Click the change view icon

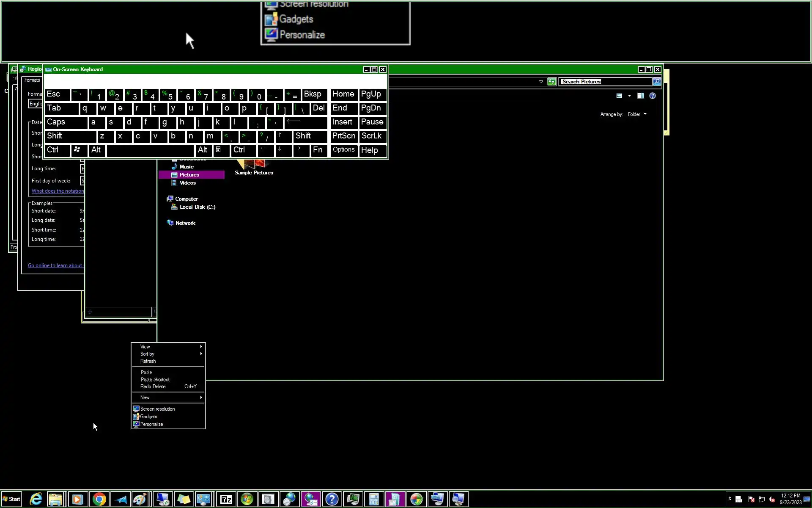(619, 96)
